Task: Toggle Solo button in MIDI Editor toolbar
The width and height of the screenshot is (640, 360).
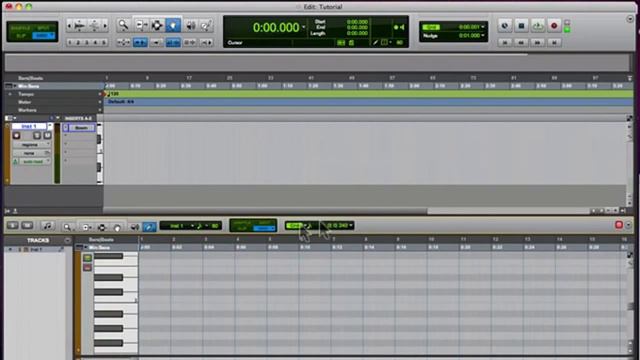Action: point(12,226)
